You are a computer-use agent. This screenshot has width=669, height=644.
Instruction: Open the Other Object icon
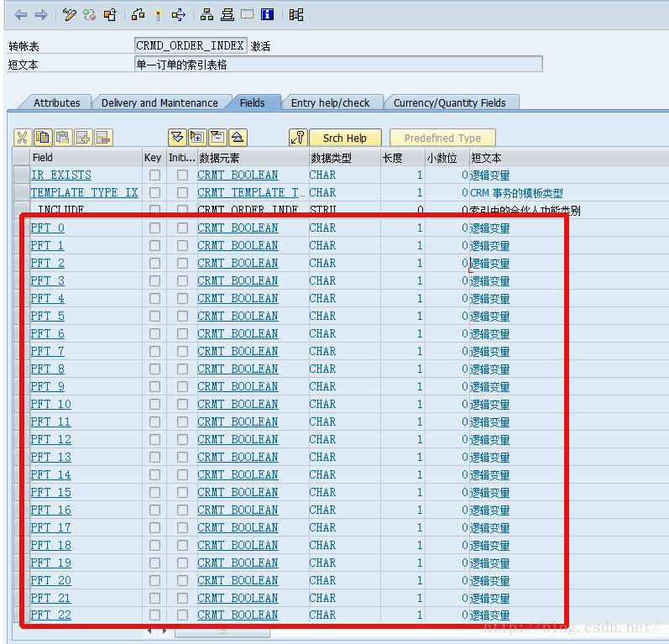coord(111,15)
